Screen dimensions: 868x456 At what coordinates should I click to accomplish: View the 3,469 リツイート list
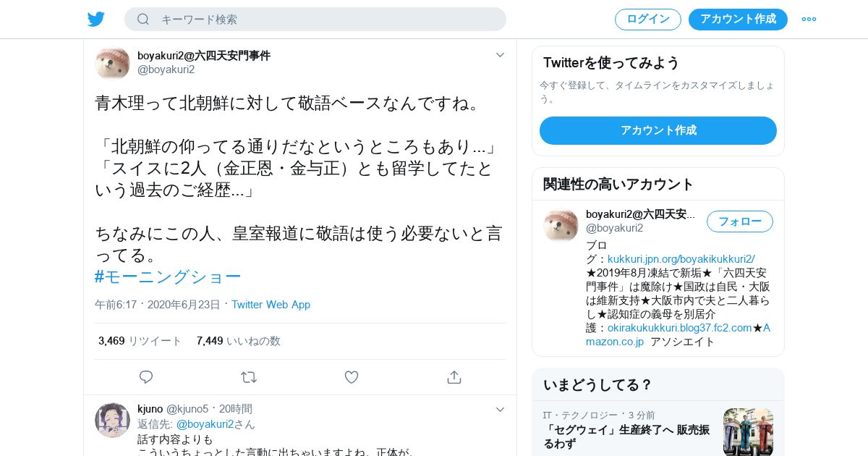click(x=140, y=341)
